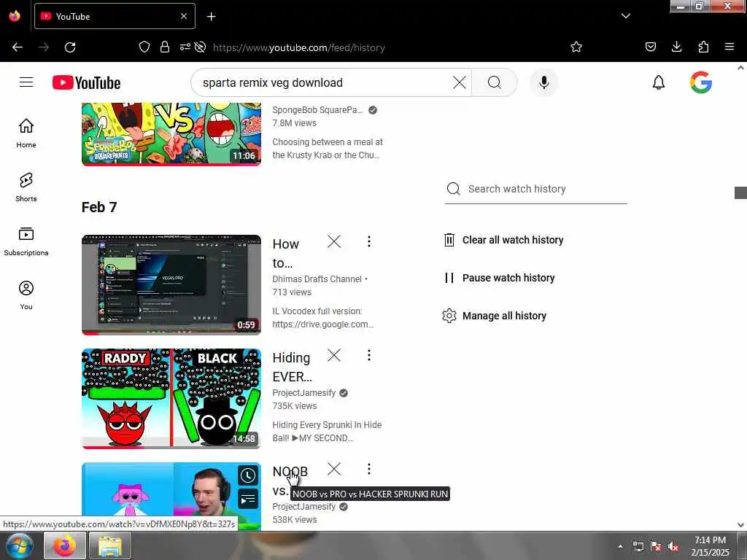
Task: Click Firefox taskbar button
Action: tap(65, 545)
